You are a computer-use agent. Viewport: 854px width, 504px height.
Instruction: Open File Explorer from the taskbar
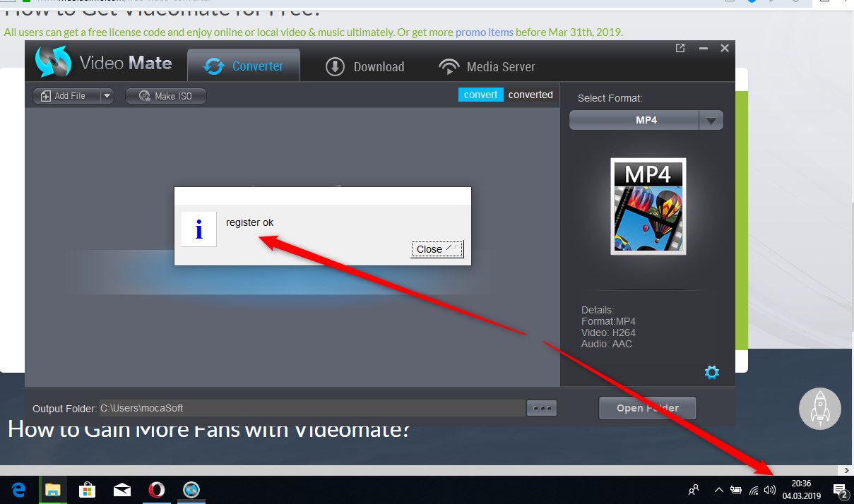[53, 489]
